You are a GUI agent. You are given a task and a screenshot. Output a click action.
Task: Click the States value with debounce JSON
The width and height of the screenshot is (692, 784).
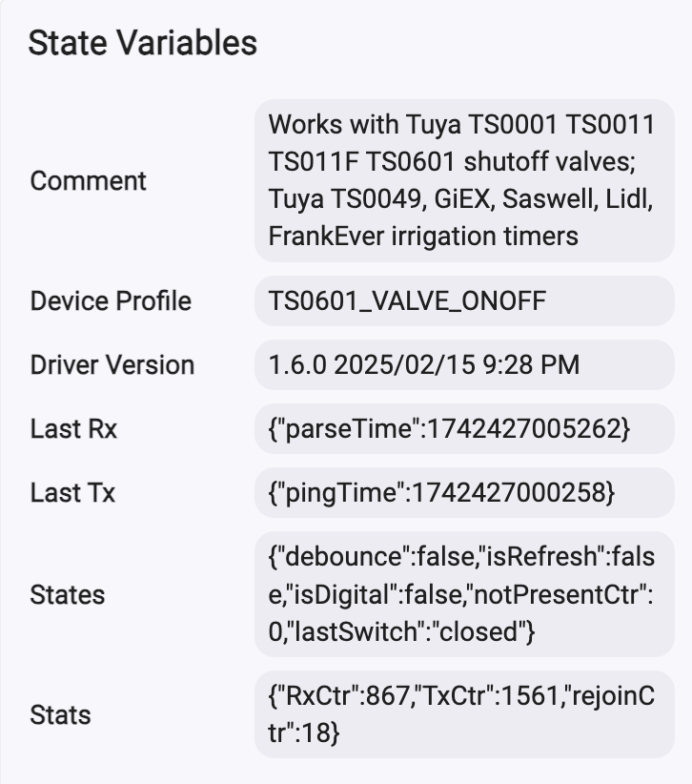[464, 594]
